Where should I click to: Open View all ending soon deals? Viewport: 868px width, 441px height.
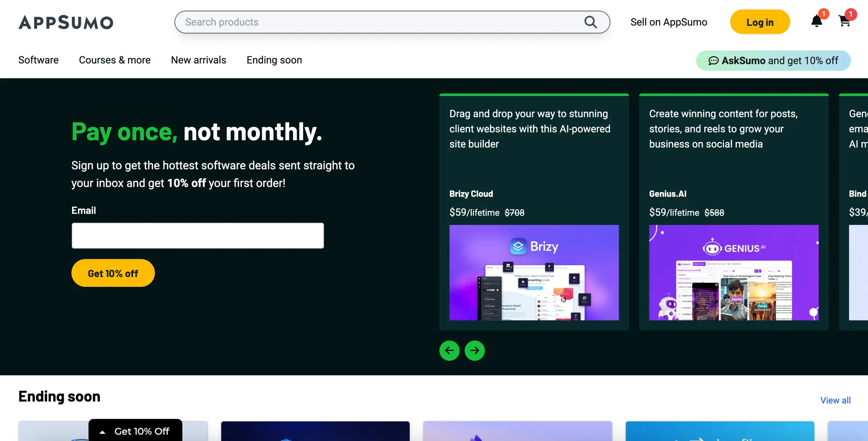(835, 400)
